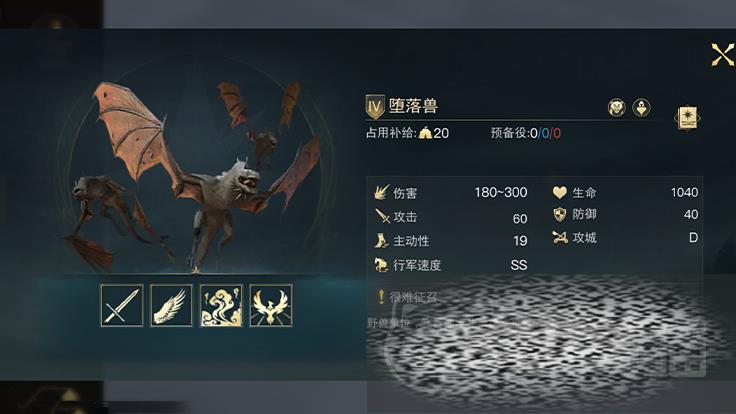The width and height of the screenshot is (736, 414).
Task: Click the 伤害 damage stat row
Action: click(x=451, y=192)
